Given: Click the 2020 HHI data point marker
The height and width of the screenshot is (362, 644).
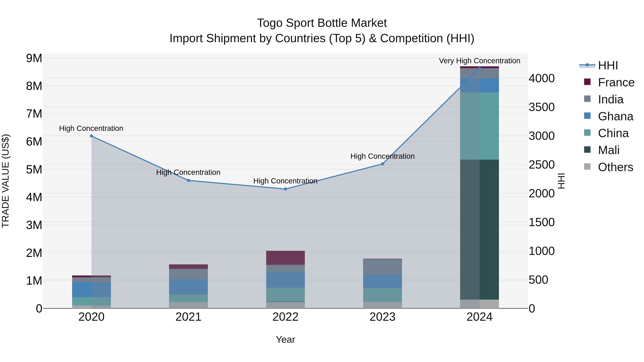Looking at the screenshot, I should [91, 136].
